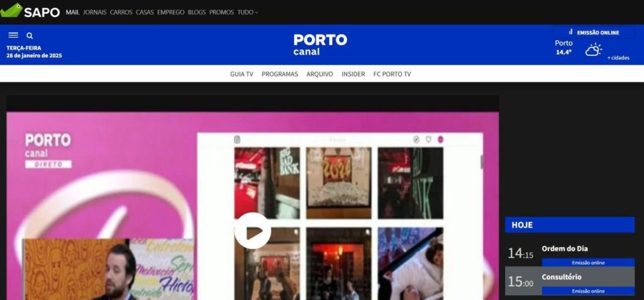Click the search magnifier icon
The image size is (644, 300).
pyautogui.click(x=30, y=36)
